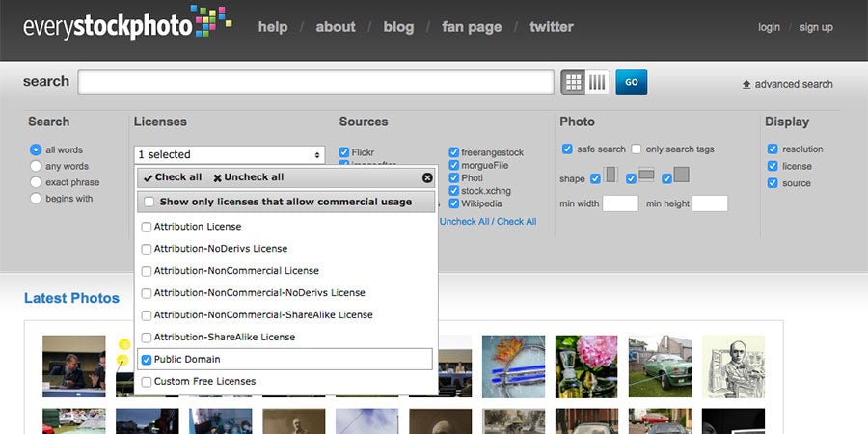This screenshot has height=434, width=868.
Task: Check the Attribution License option
Action: pos(147,227)
